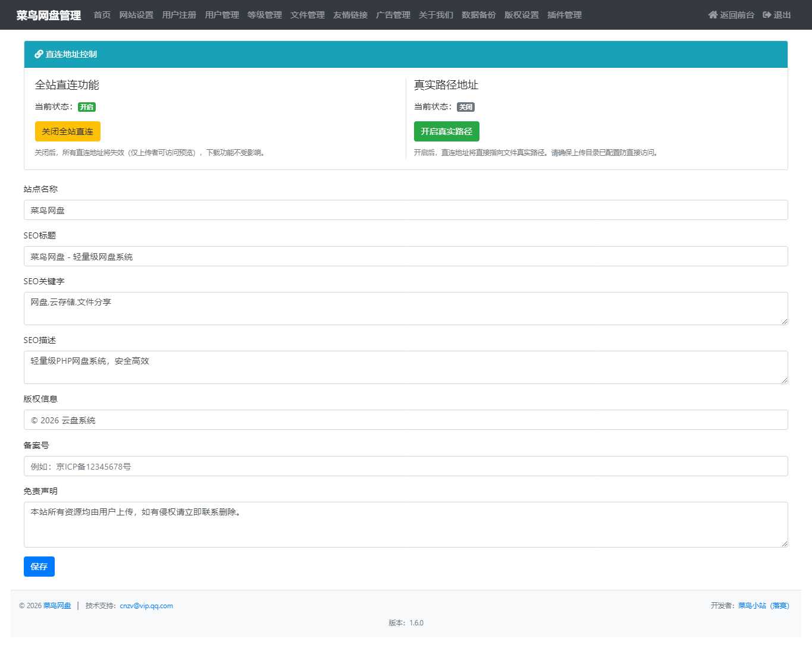The width and height of the screenshot is (812, 648).
Task: Select 数据备份 in the navigation bar
Action: (478, 15)
